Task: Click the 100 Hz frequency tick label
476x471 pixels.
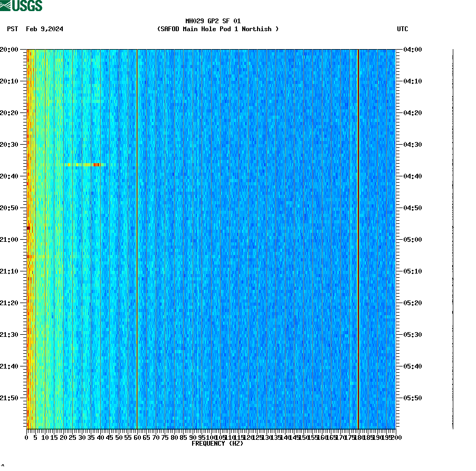Action: [209, 438]
